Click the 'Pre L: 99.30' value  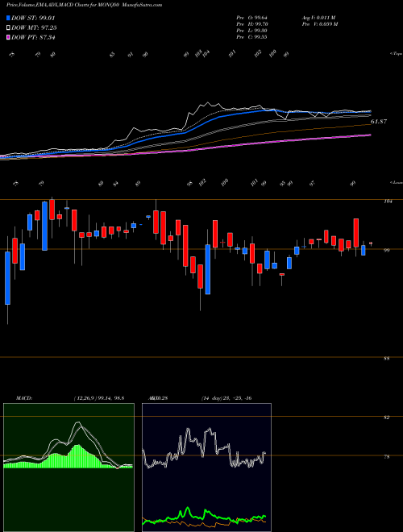click(253, 31)
